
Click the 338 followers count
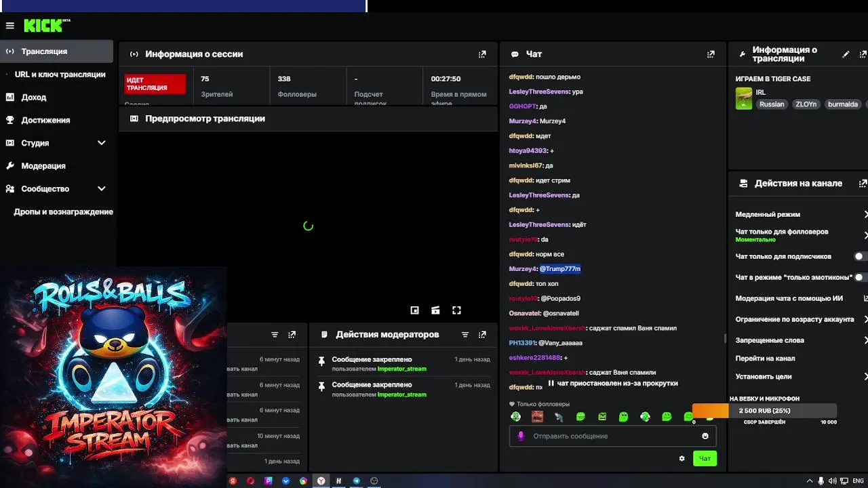pyautogui.click(x=284, y=79)
